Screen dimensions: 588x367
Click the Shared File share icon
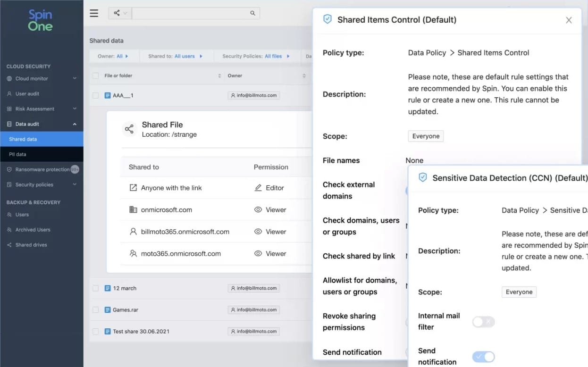click(x=129, y=129)
